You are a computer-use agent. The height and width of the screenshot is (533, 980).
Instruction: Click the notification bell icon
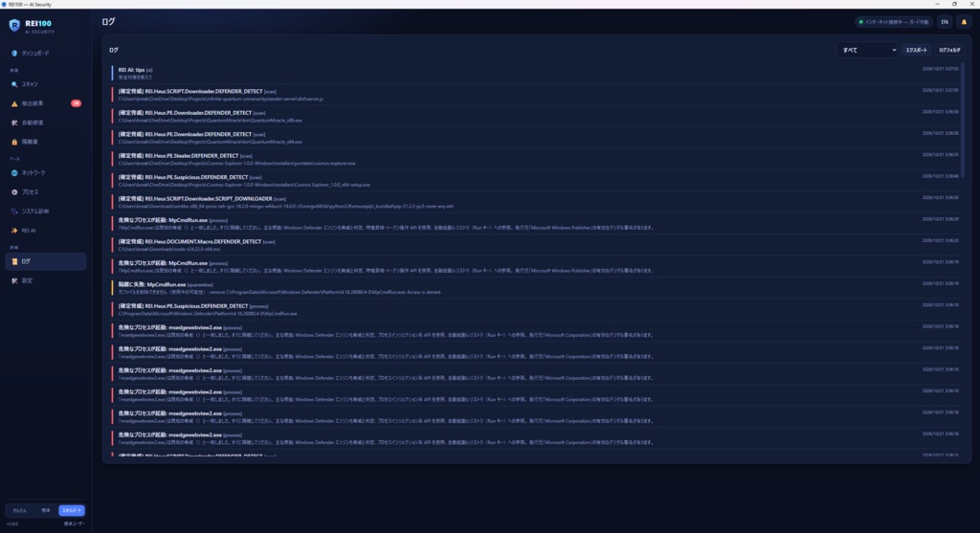pyautogui.click(x=964, y=22)
